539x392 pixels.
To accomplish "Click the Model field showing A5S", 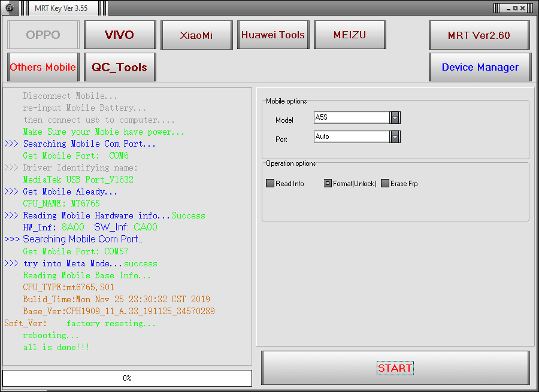I will (x=352, y=117).
